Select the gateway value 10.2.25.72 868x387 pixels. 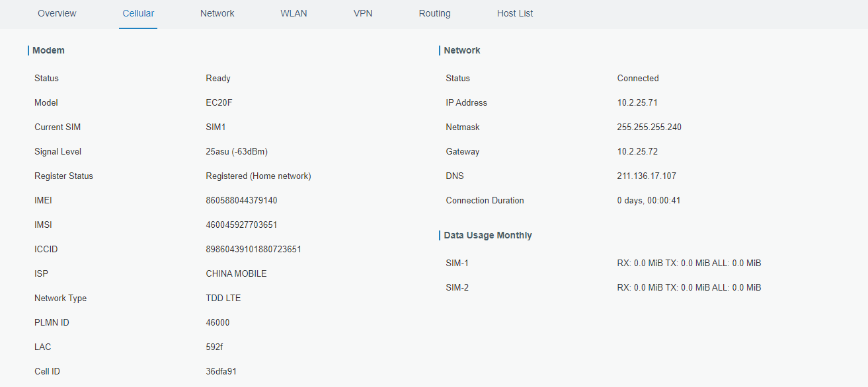tap(637, 151)
